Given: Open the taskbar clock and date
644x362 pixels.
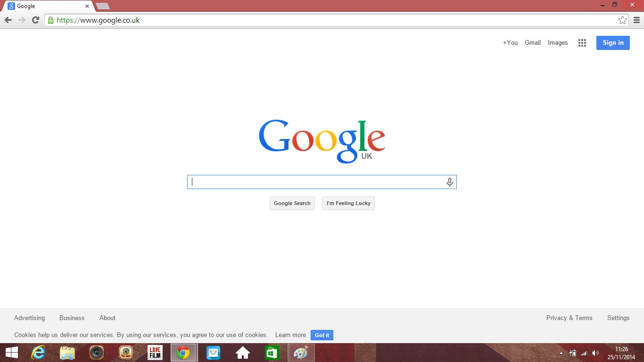Looking at the screenshot, I should click(x=622, y=353).
